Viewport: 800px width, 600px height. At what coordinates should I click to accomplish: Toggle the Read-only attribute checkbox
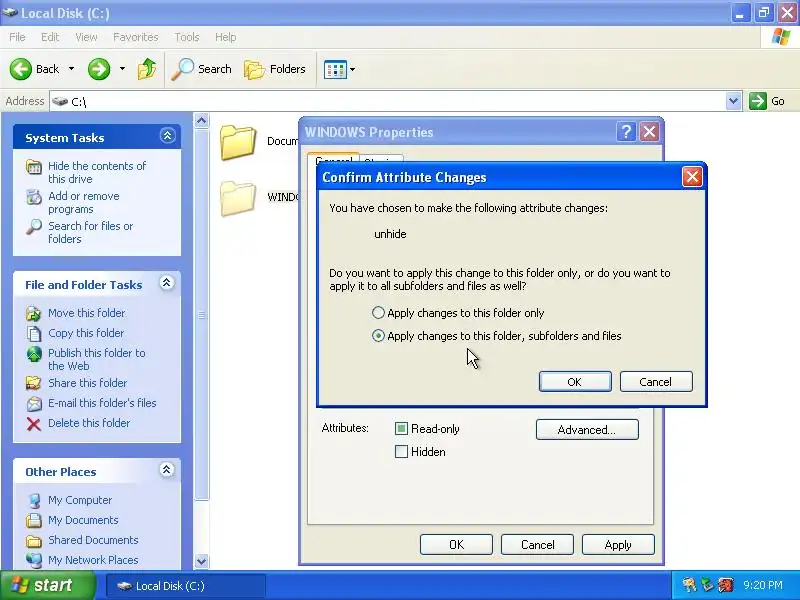tap(402, 429)
